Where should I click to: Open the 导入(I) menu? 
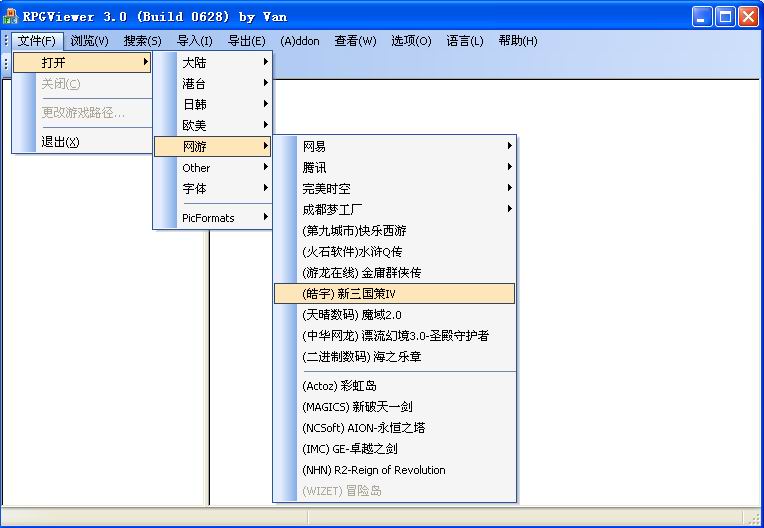[194, 41]
